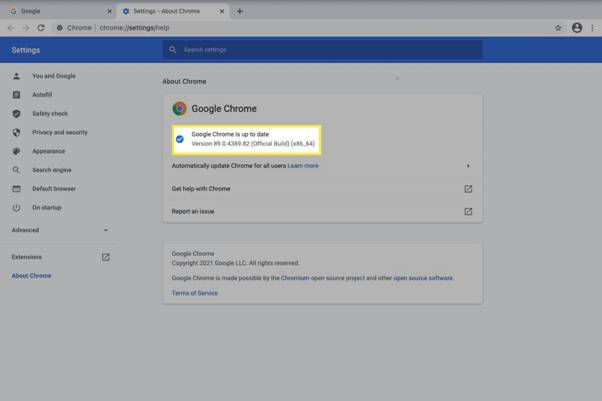Image resolution: width=602 pixels, height=401 pixels.
Task: Open Get help with Chrome
Action: [201, 189]
